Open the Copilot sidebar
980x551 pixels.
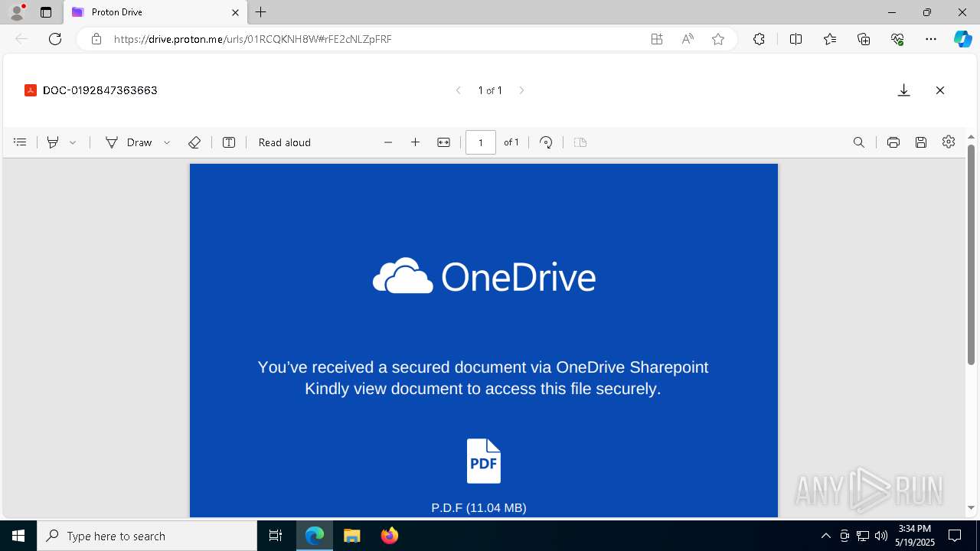[x=962, y=39]
